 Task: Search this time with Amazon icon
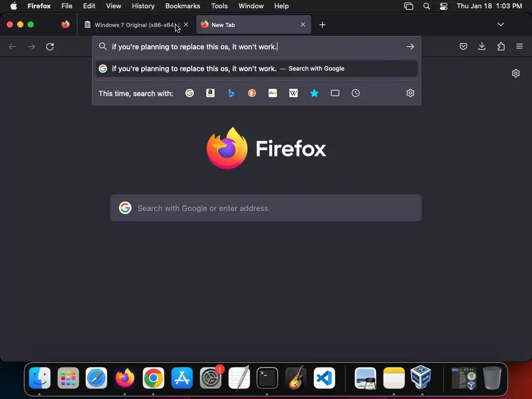tap(210, 93)
